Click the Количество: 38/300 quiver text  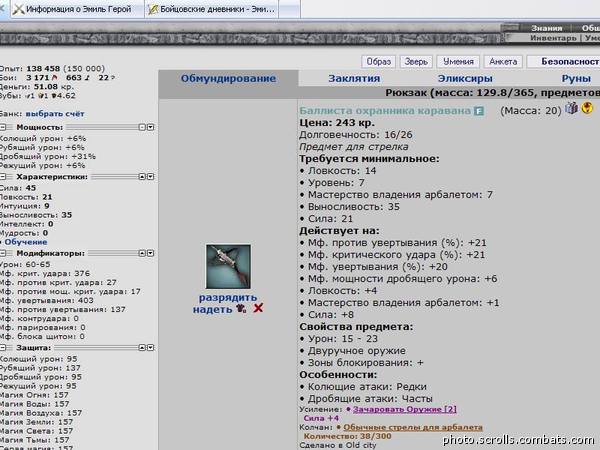(347, 436)
